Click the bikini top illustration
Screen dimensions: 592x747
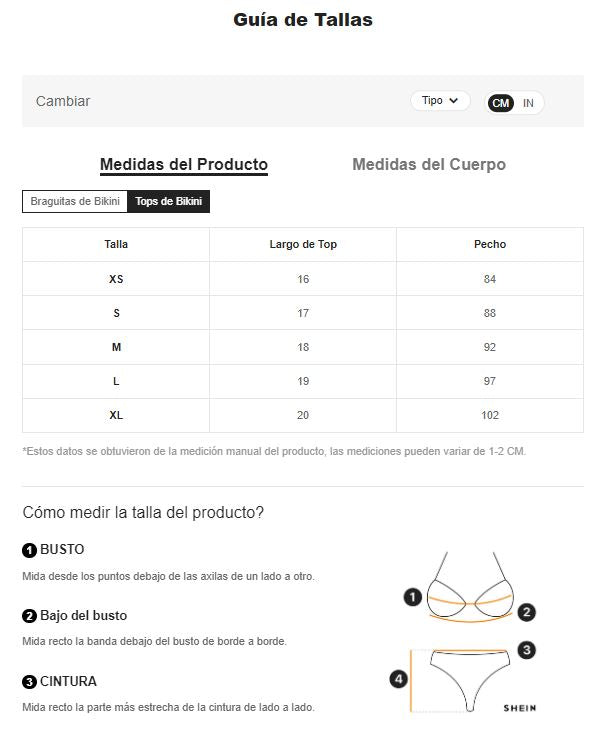[470, 588]
